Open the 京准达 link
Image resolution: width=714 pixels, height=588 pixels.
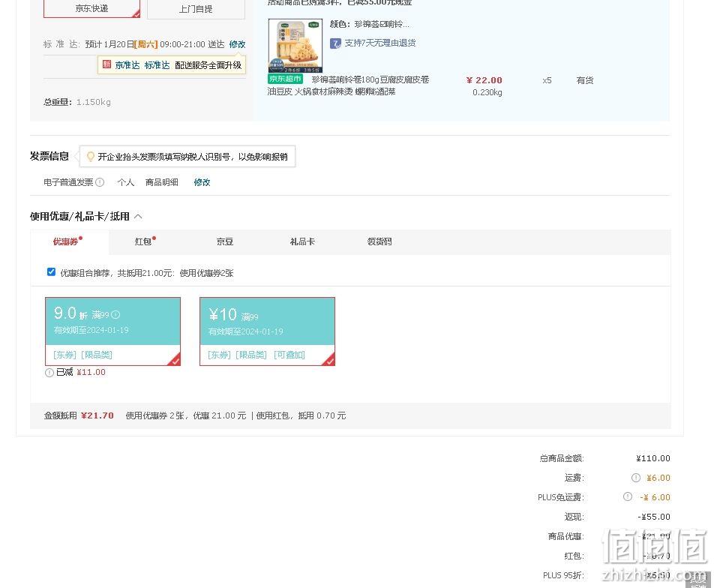tap(127, 65)
